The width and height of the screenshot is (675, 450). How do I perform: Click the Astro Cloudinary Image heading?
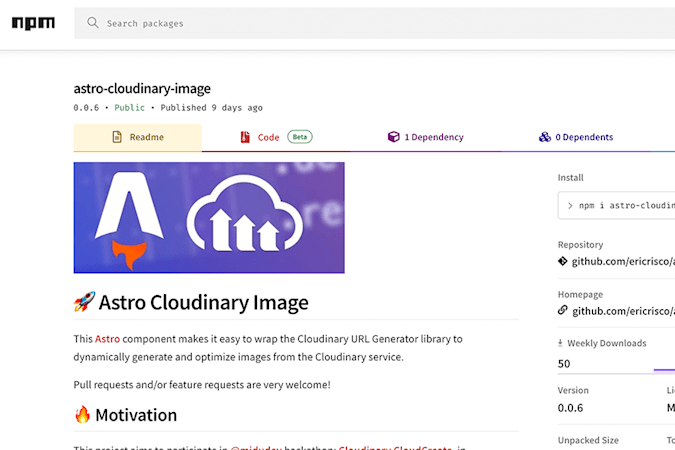204,302
